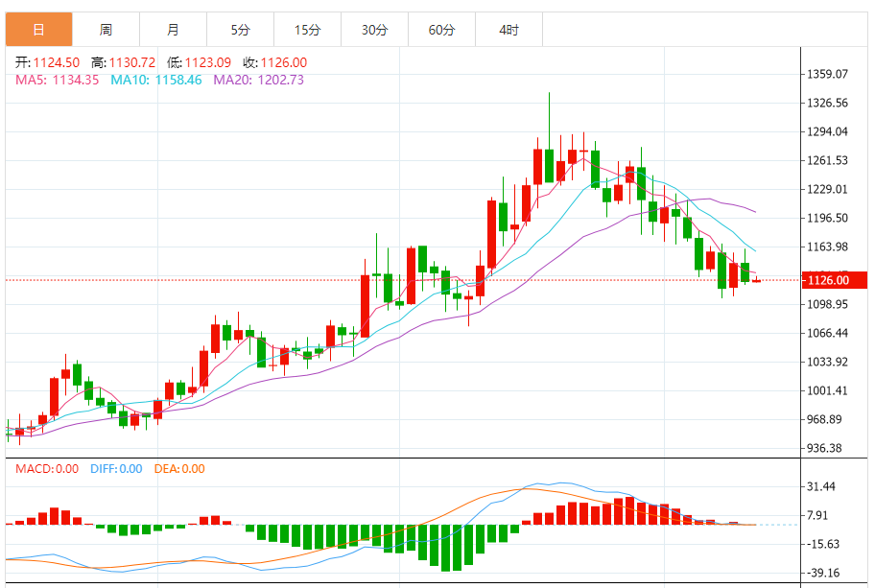Image resolution: width=875 pixels, height=588 pixels.
Task: Click the 1359.07 price axis label
Action: (828, 74)
